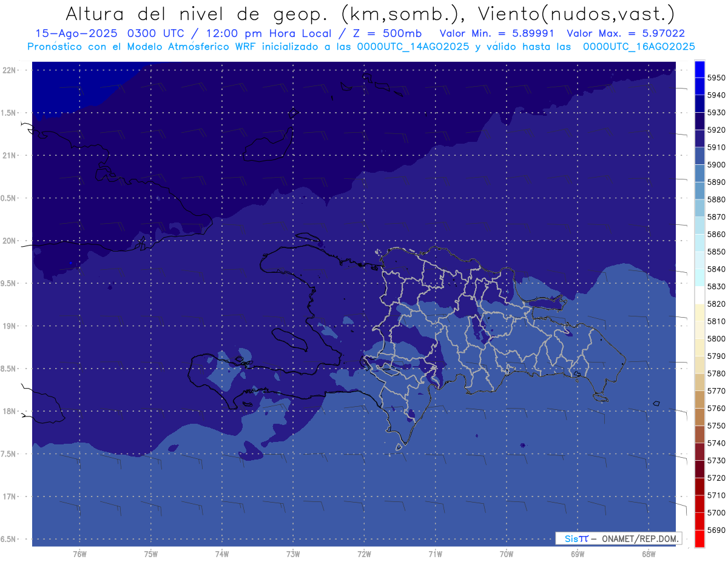Select the '21N' latitude label
728x562 pixels.
click(x=10, y=155)
